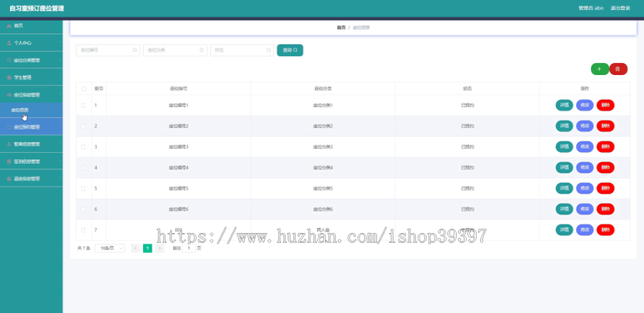
Task: Click the 状态 filter input field
Action: [242, 50]
